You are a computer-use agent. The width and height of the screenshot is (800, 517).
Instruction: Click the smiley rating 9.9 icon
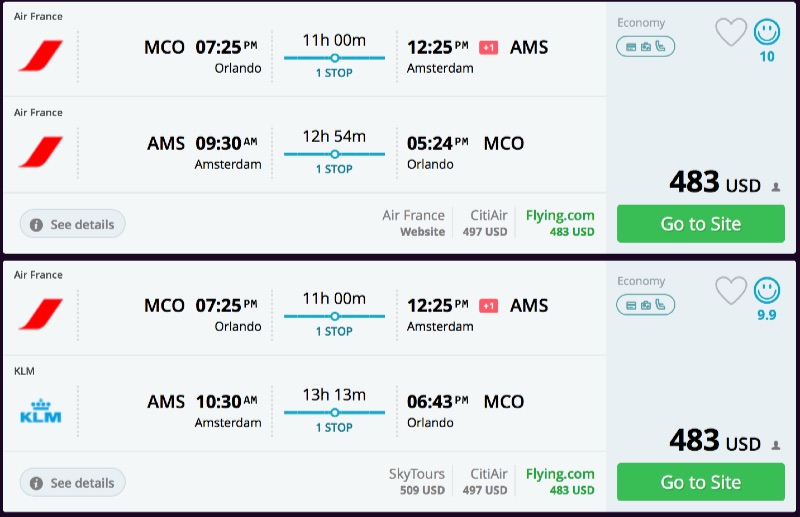pyautogui.click(x=767, y=291)
